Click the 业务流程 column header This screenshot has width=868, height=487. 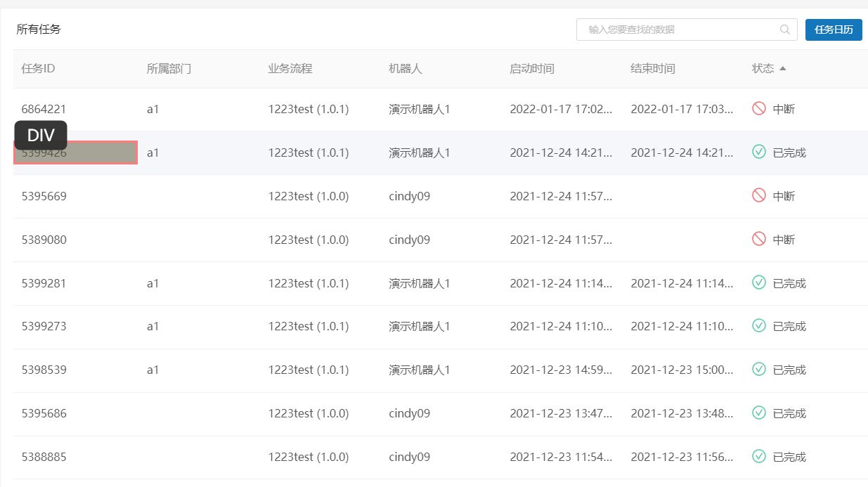[x=290, y=69]
